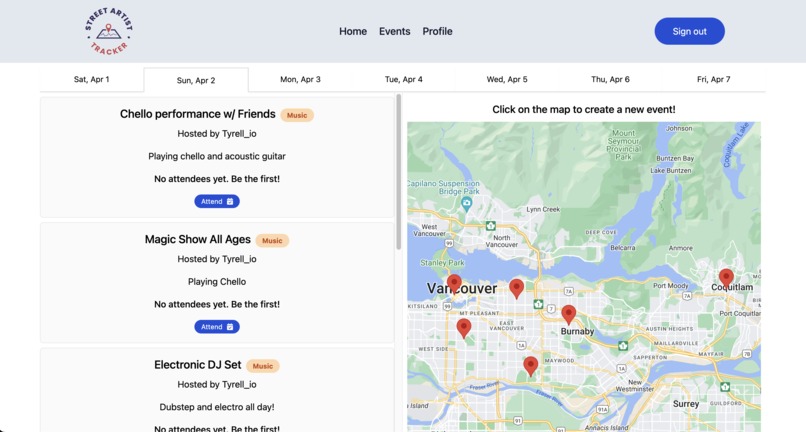Click Music tag on Magic Show event

pyautogui.click(x=272, y=241)
